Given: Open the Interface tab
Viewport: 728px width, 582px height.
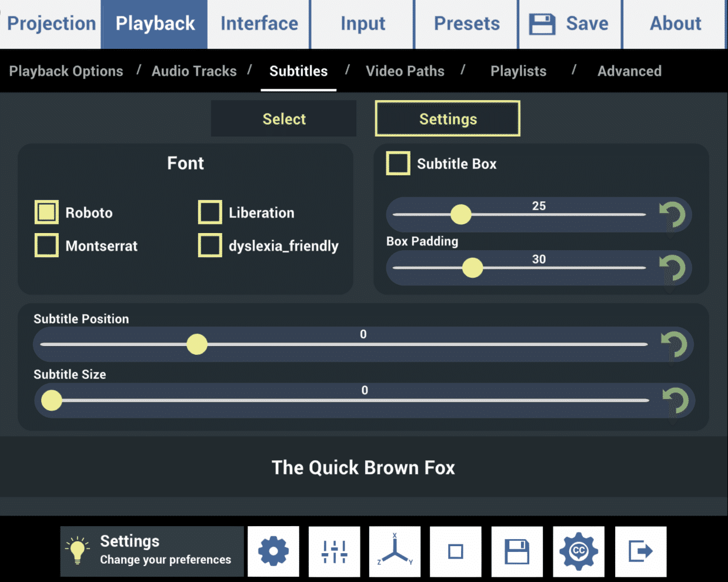Looking at the screenshot, I should tap(259, 24).
